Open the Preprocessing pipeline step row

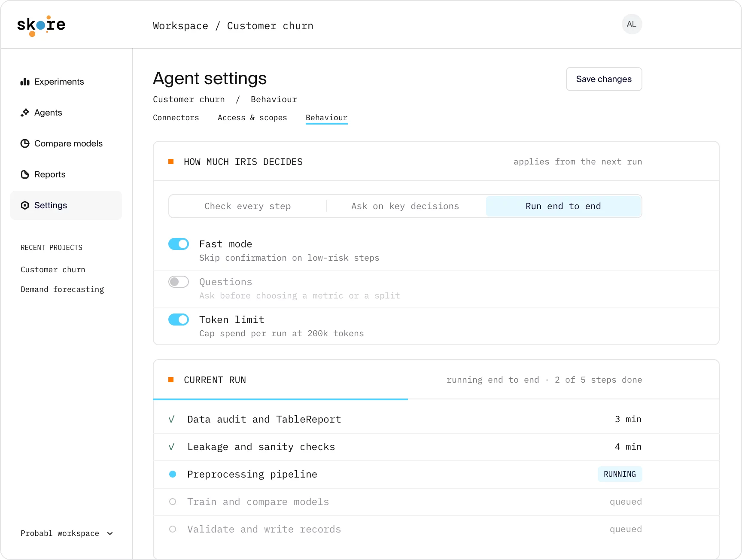(436, 475)
